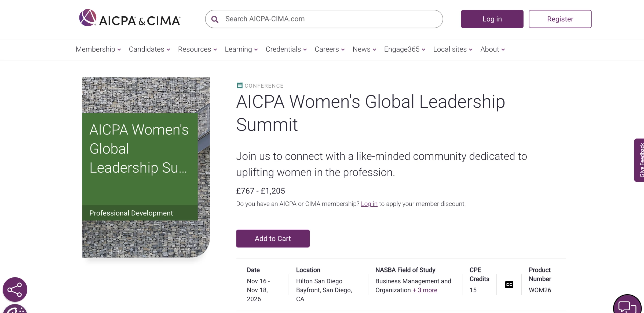
Task: Expand the Resources dropdown
Action: coord(197,49)
